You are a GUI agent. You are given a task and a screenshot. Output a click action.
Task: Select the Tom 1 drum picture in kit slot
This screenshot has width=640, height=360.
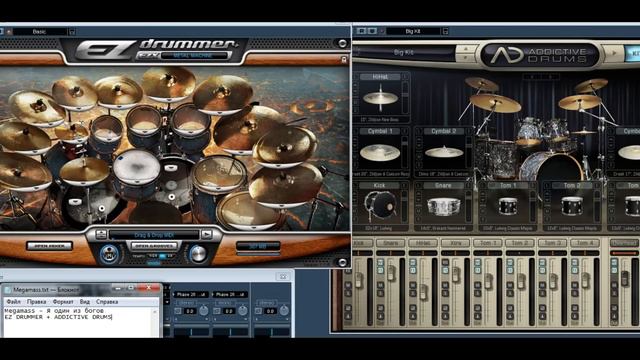click(x=508, y=206)
